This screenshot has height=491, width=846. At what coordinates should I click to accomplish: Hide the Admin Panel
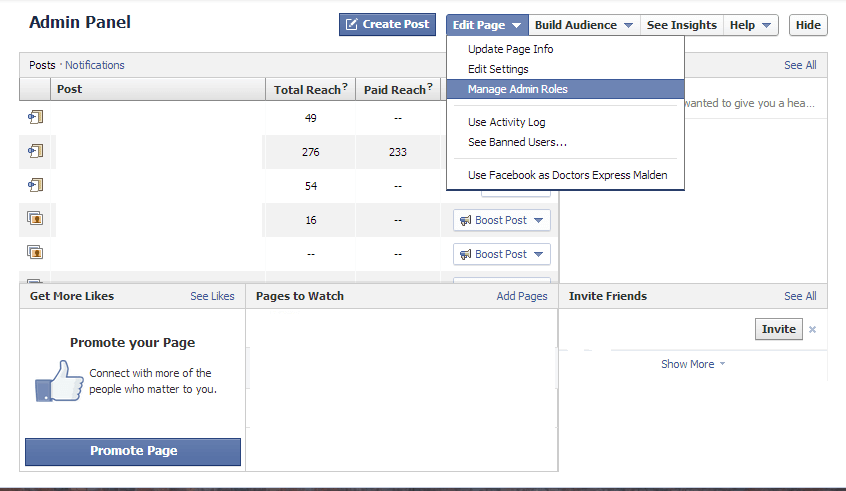coord(808,25)
